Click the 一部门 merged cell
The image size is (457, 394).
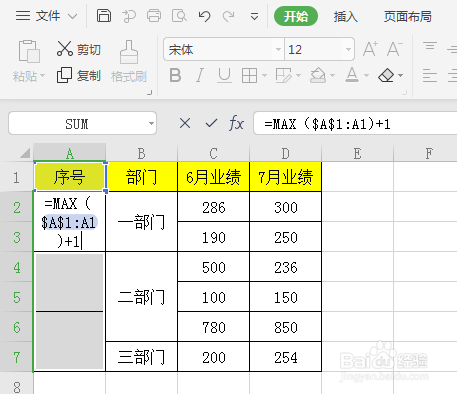[142, 222]
